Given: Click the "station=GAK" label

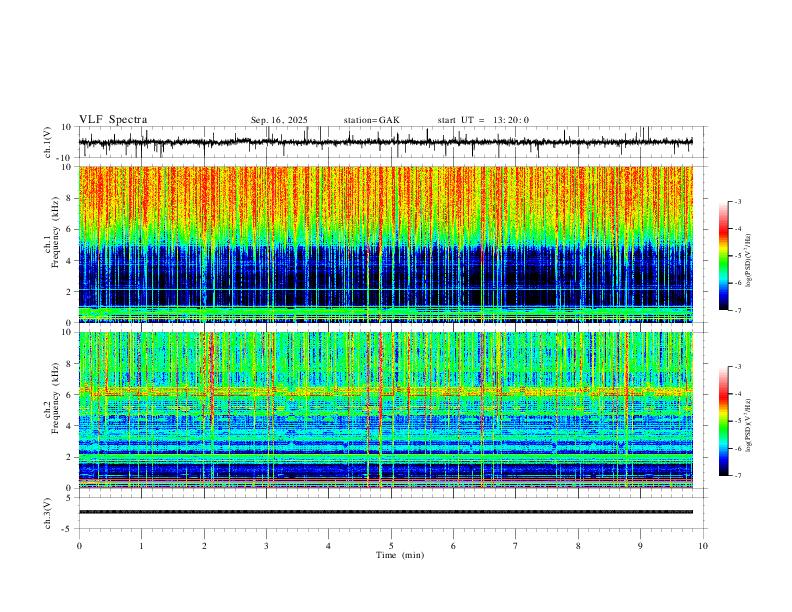Looking at the screenshot, I should 371,120.
